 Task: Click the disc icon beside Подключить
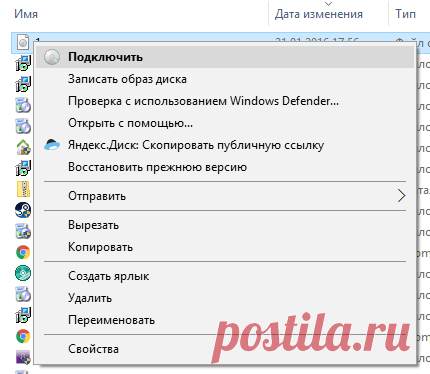(52, 57)
